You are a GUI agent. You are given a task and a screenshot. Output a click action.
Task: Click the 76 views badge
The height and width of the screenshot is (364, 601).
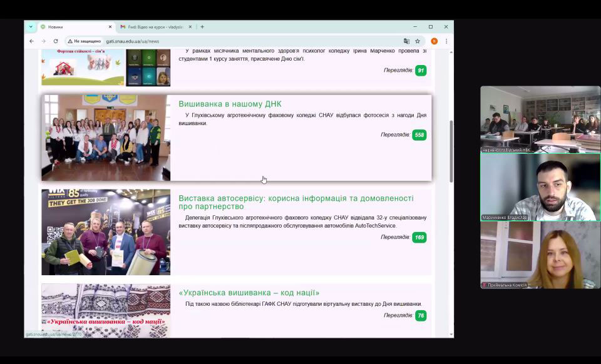click(421, 315)
